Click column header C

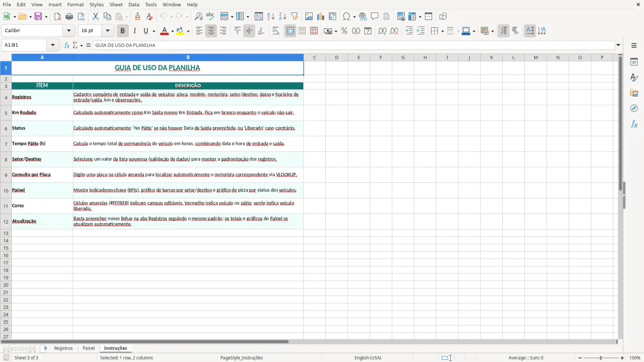(x=314, y=57)
